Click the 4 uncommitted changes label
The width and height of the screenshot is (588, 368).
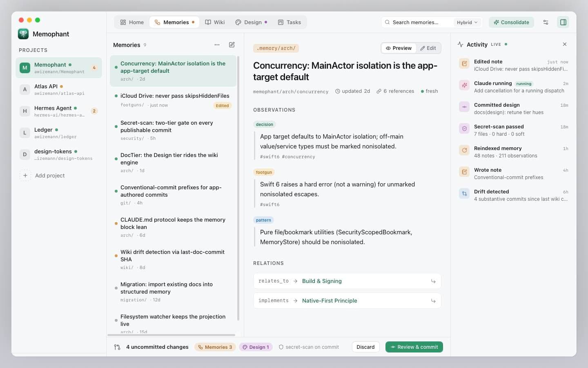point(157,347)
